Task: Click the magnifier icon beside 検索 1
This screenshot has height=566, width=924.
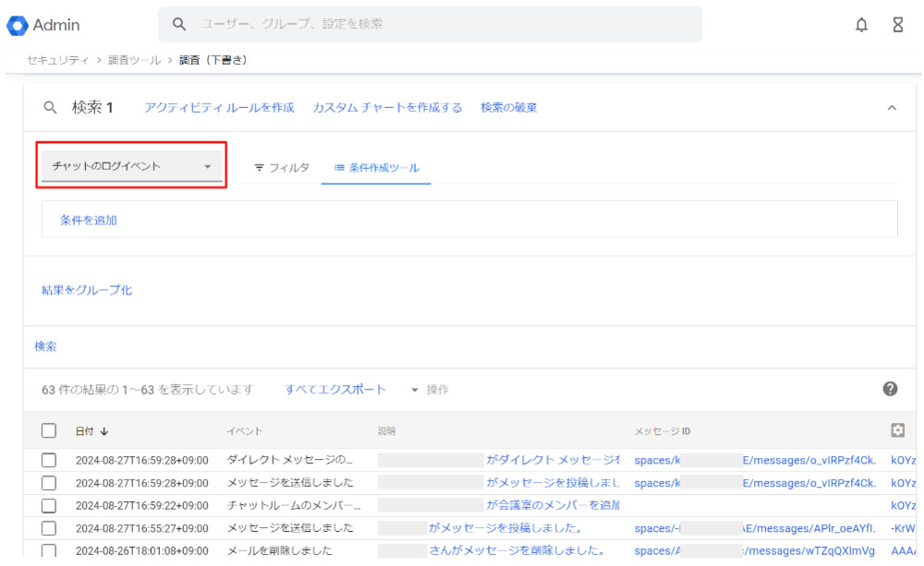Action: [51, 108]
